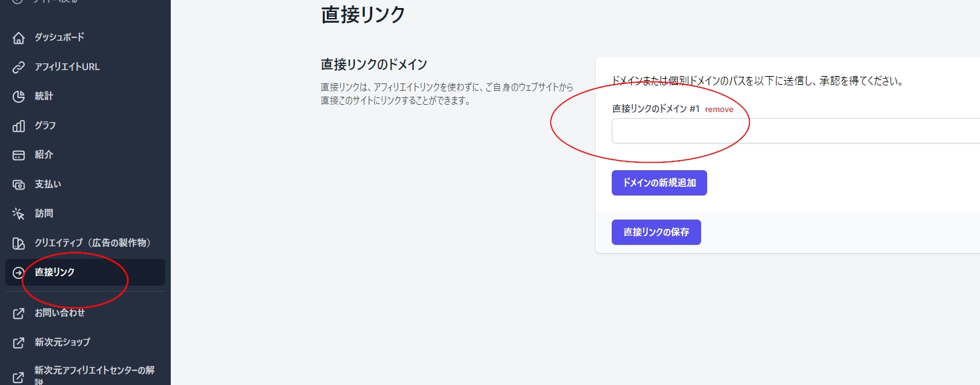Click the external-link icon beside お問い合わせ
Screen dimensions: 980x385
(19, 312)
